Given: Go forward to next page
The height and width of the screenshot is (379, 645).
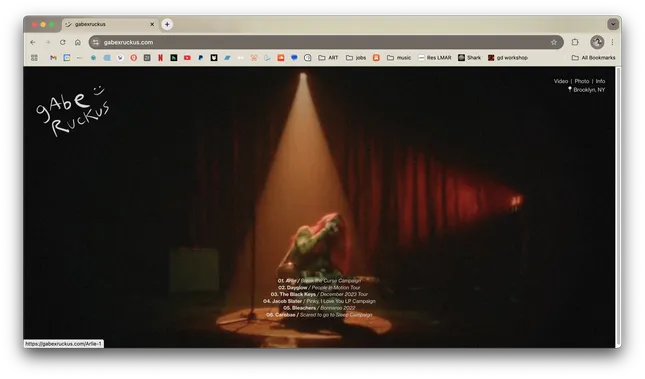Looking at the screenshot, I should (x=48, y=42).
